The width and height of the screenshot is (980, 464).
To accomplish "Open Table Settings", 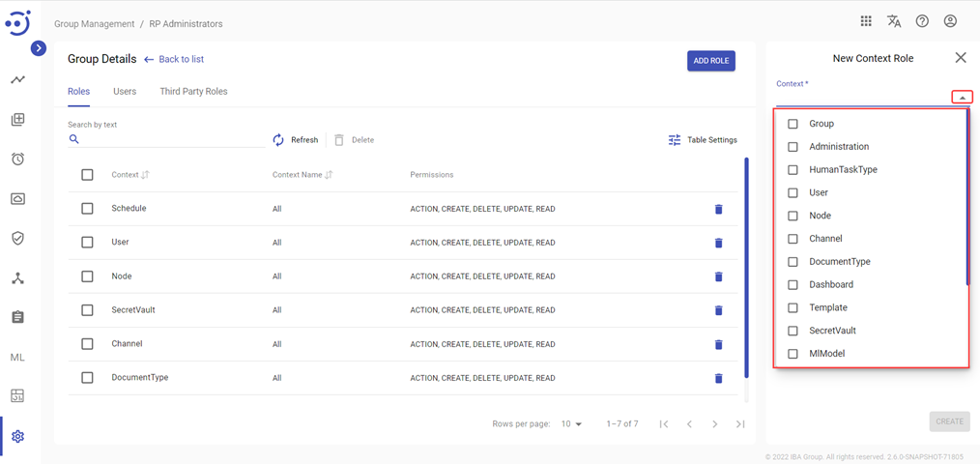I will [x=703, y=140].
